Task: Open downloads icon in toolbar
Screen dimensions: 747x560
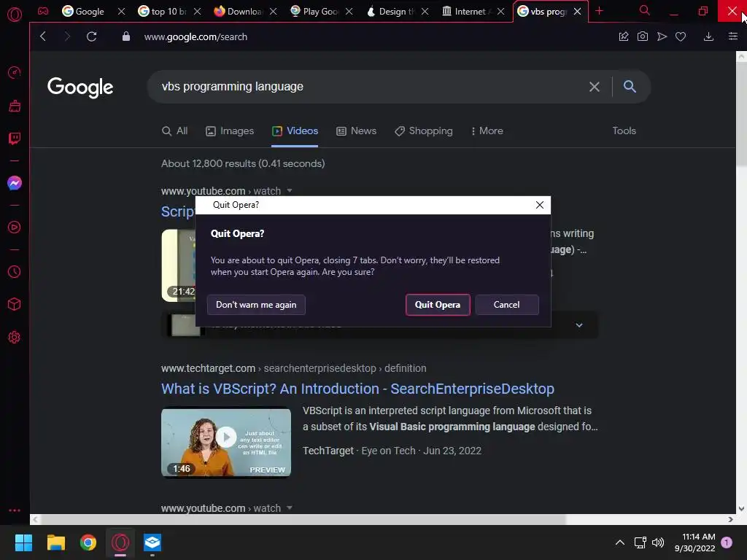Action: pos(708,36)
